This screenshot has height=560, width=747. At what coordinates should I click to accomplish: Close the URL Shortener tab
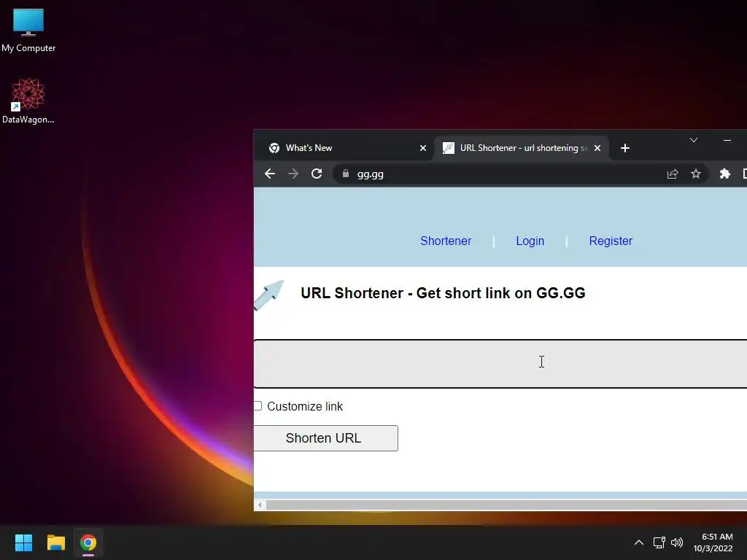pos(597,148)
